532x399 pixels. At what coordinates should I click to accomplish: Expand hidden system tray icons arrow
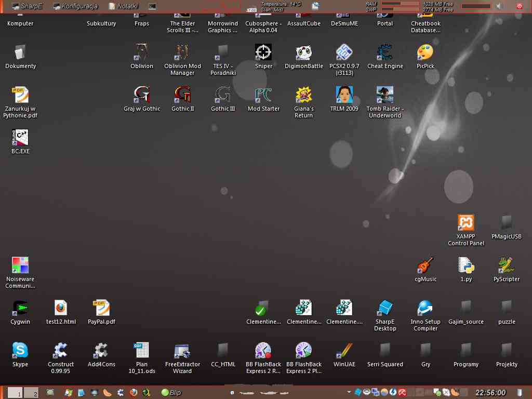[350, 393]
